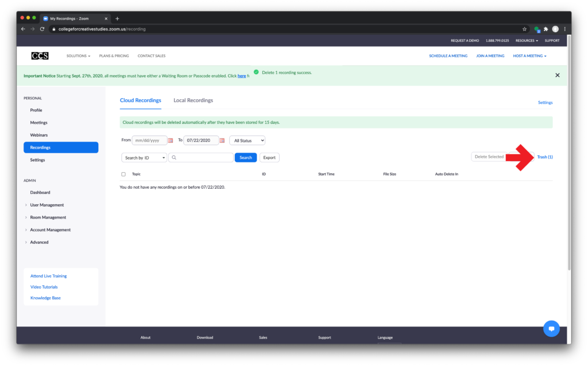Bookmark this page with star icon
588x366 pixels.
coord(524,29)
